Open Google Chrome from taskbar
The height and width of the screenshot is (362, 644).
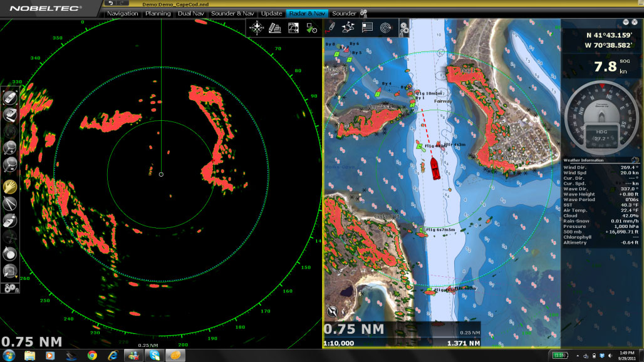coord(92,356)
